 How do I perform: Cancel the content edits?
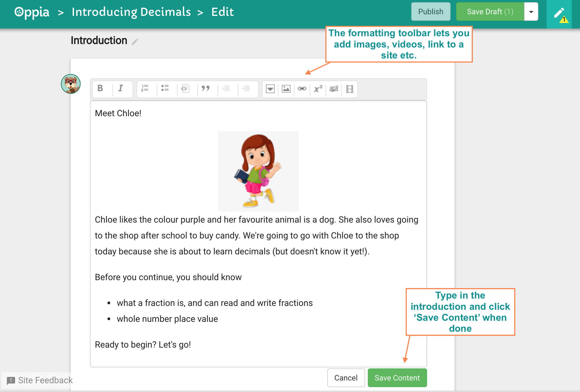346,378
